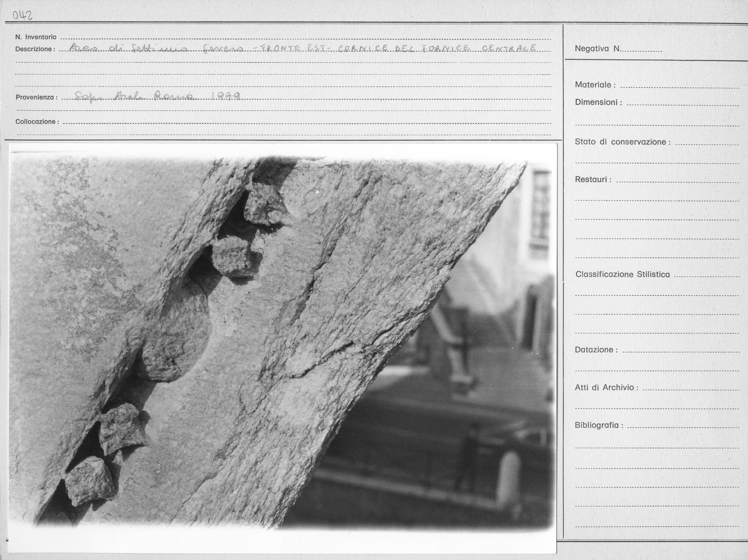The image size is (748, 560).
Task: Click the "Descrizione :" field label
Action: [x=35, y=49]
